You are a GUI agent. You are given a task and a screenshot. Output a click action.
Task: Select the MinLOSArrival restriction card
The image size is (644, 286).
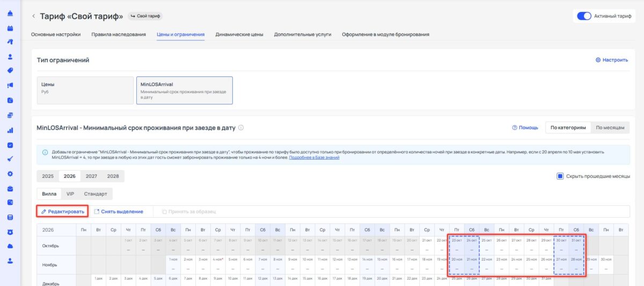[185, 90]
